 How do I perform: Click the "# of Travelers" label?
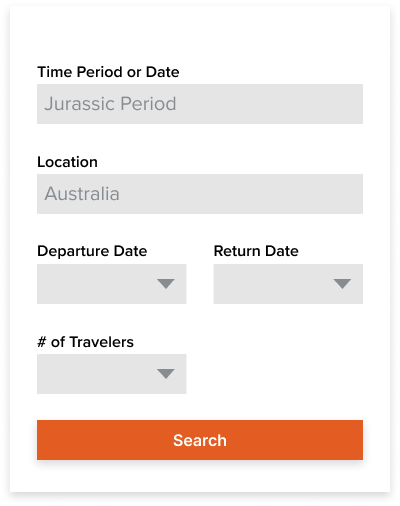(x=86, y=342)
